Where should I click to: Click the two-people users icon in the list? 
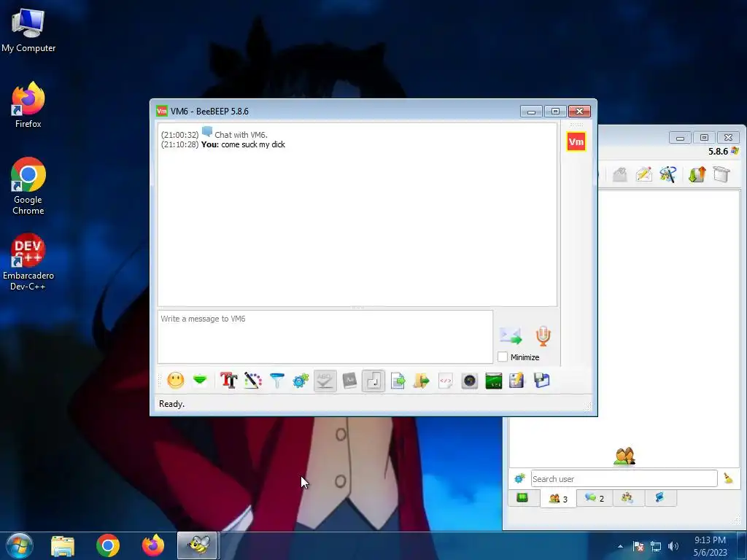tap(624, 456)
